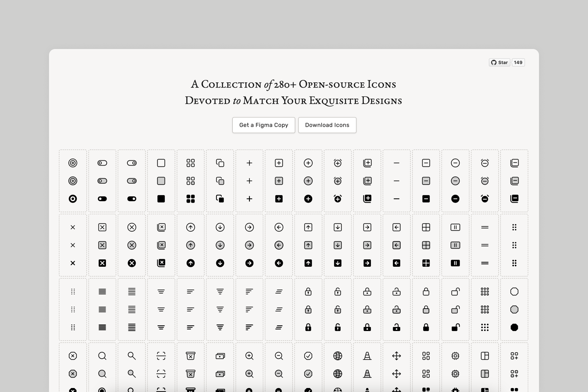Open the 149 stargazers count link
This screenshot has width=588, height=392.
[x=518, y=62]
